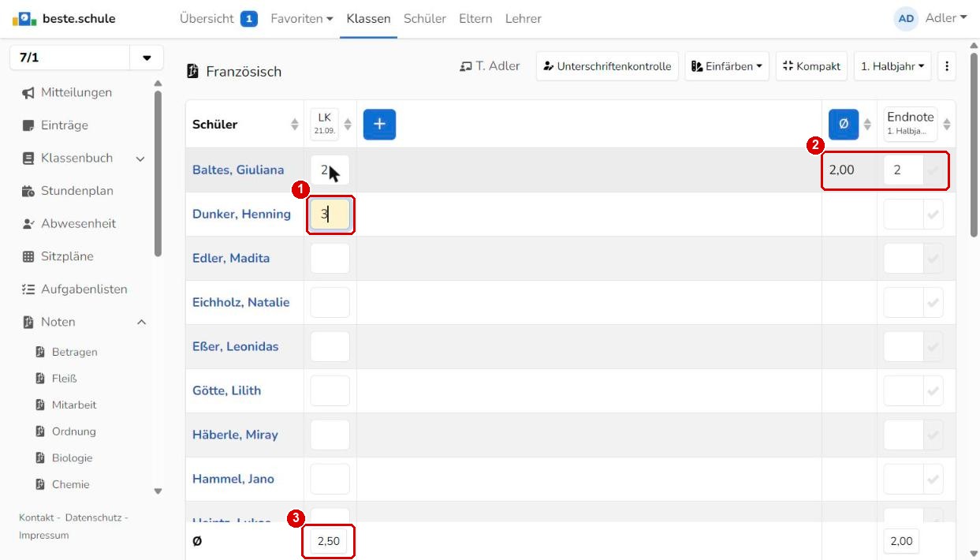980x560 pixels.
Task: Open the Favoriten dropdown menu
Action: [x=302, y=19]
